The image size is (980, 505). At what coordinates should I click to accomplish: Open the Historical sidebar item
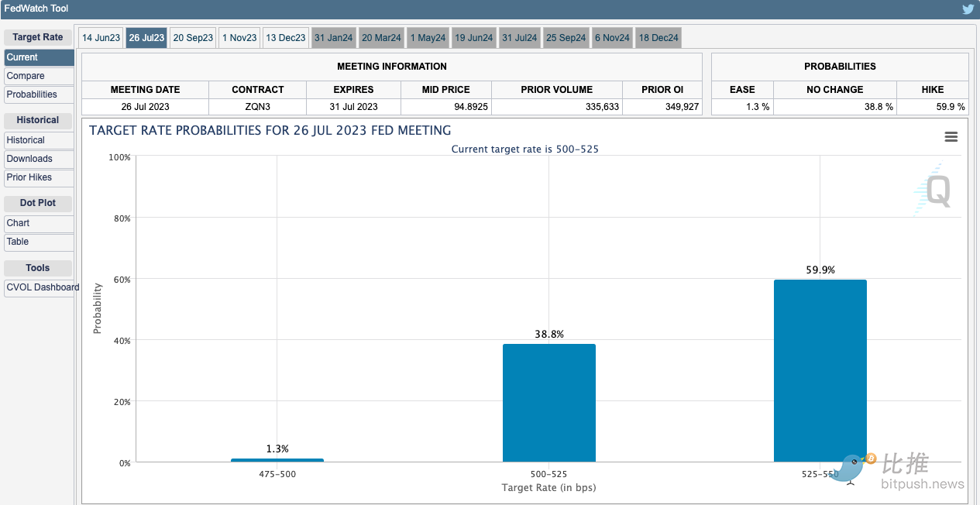pyautogui.click(x=39, y=140)
